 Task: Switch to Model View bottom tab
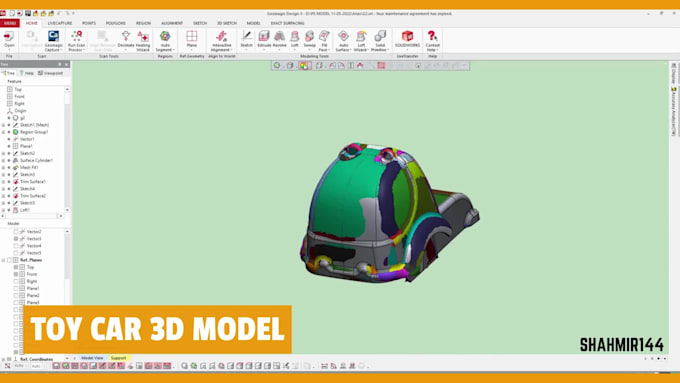click(92, 358)
